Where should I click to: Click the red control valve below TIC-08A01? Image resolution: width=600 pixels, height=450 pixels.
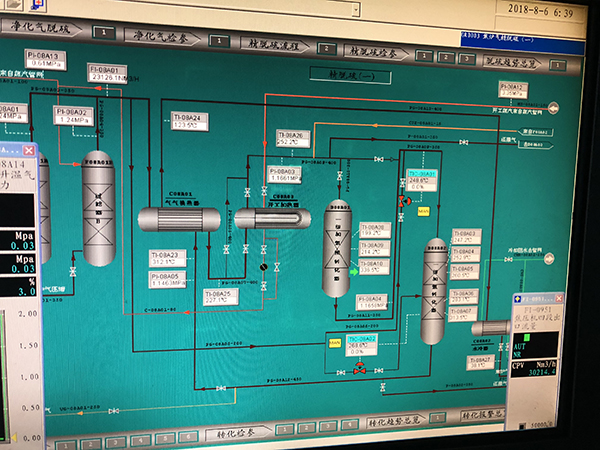coord(404,202)
